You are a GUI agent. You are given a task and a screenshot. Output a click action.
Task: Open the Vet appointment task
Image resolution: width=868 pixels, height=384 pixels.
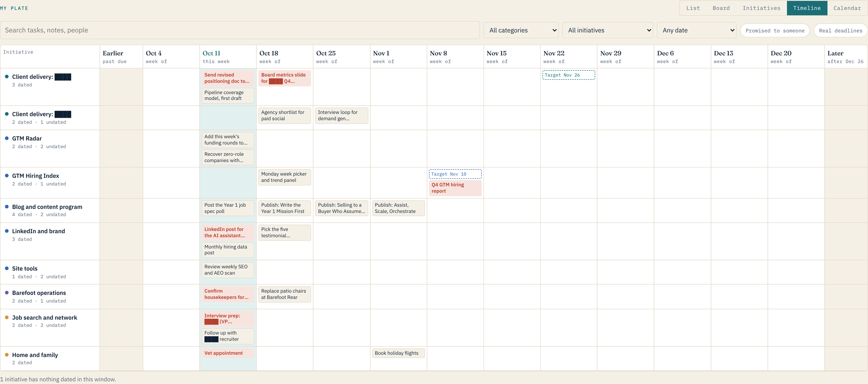[x=228, y=353]
